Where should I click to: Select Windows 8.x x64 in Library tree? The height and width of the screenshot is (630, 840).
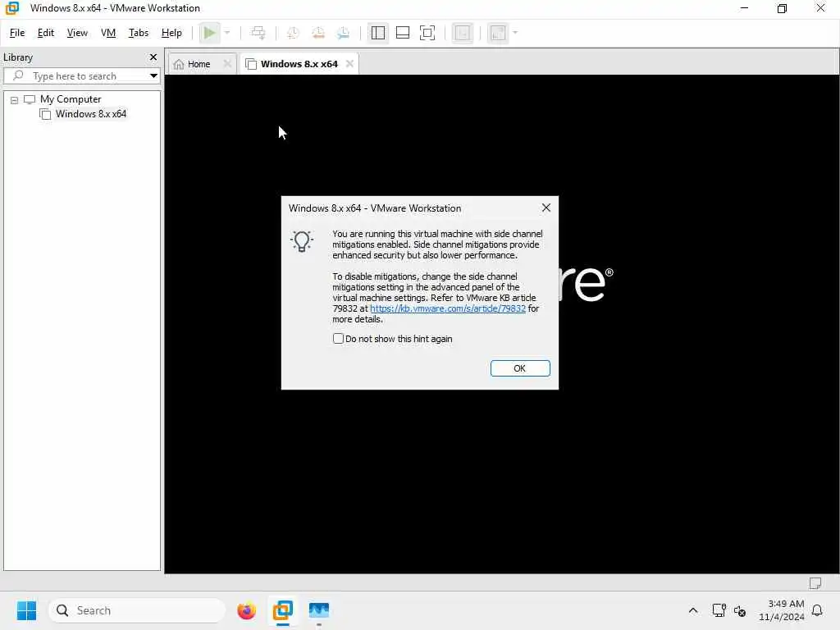[90, 113]
